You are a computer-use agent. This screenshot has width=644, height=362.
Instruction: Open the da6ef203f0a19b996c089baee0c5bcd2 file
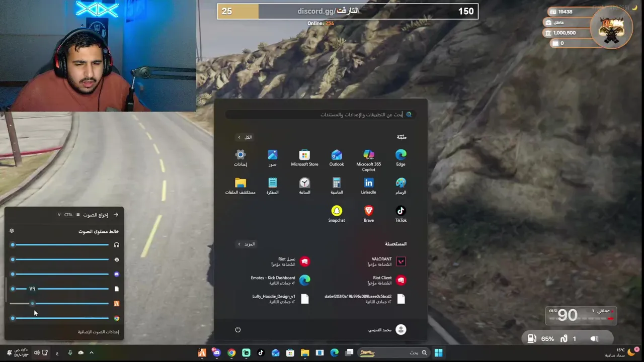pos(365,299)
